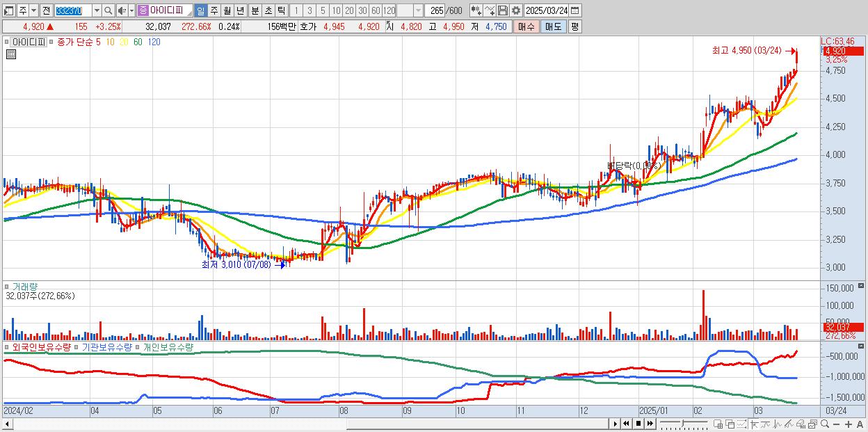This screenshot has height=432, width=868.
Task: Open chart settings gear icon
Action: [x=516, y=10]
